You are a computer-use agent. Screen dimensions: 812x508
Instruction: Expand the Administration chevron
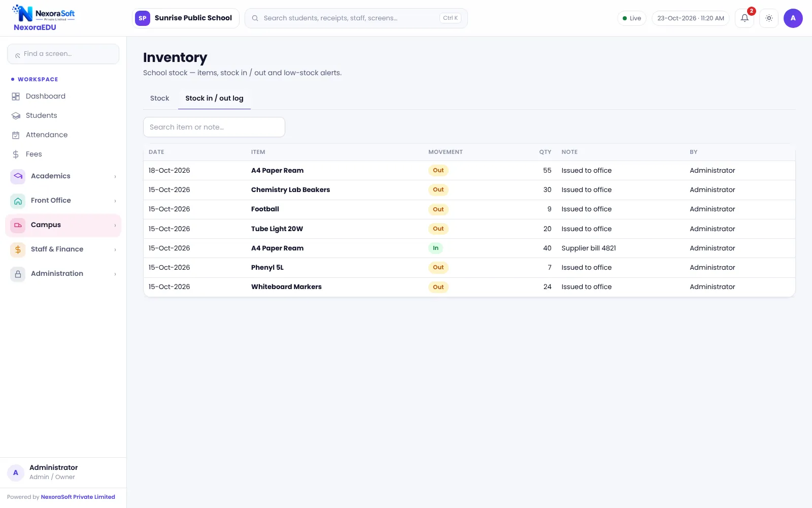[115, 274]
